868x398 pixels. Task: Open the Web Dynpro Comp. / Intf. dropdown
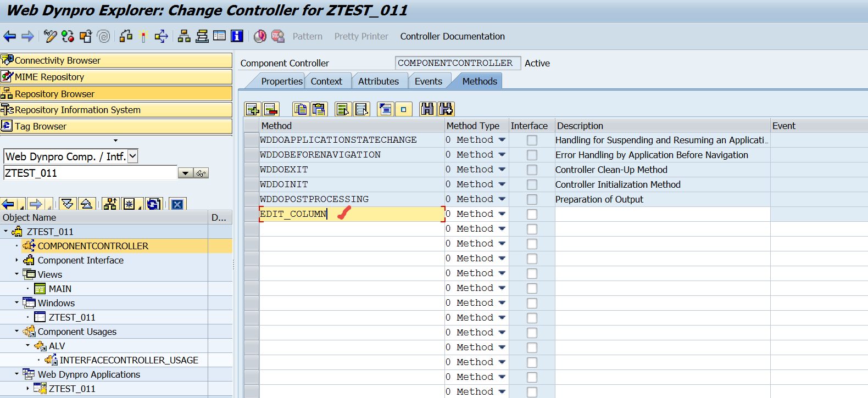pos(132,156)
